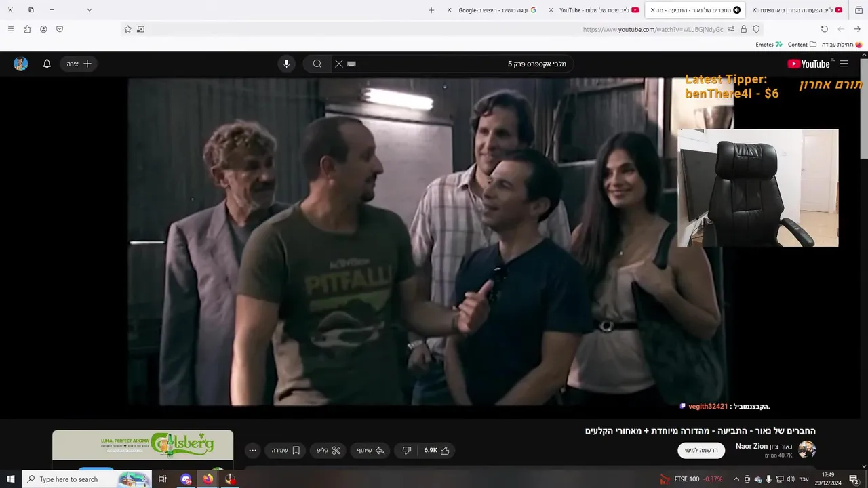Viewport: 868px width, 488px height.
Task: Open the FTSE 100 stock widget
Action: (691, 479)
